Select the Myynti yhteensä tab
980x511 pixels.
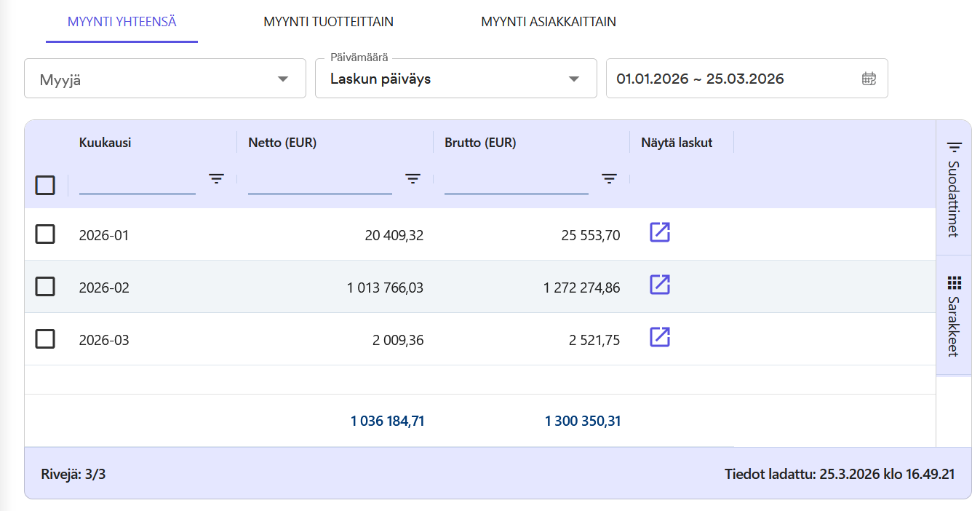tap(121, 22)
